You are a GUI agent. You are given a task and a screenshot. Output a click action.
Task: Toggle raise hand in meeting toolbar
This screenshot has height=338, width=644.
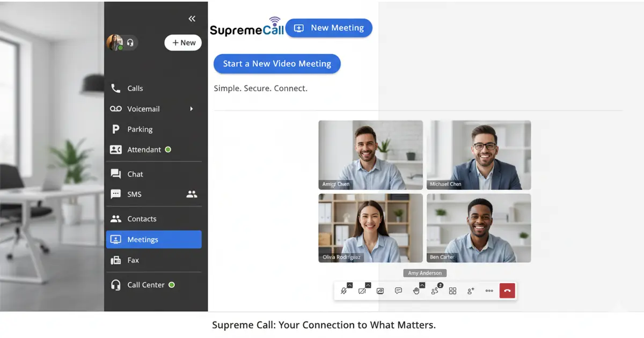point(416,291)
